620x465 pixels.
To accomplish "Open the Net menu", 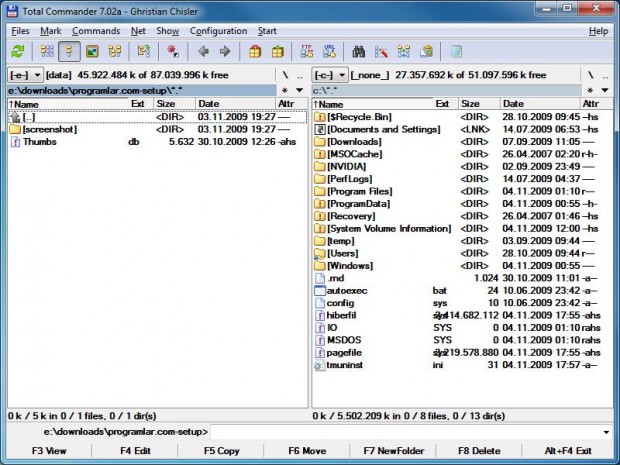I will 138,31.
